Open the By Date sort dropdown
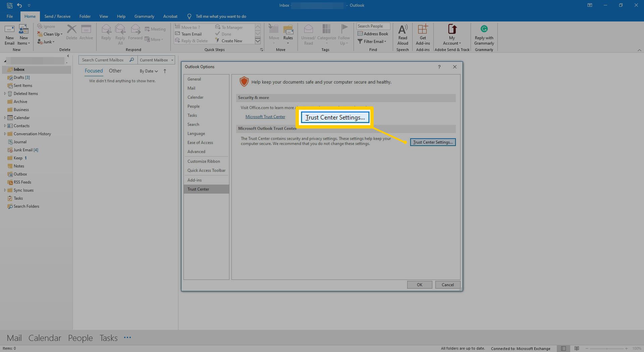 [x=149, y=71]
